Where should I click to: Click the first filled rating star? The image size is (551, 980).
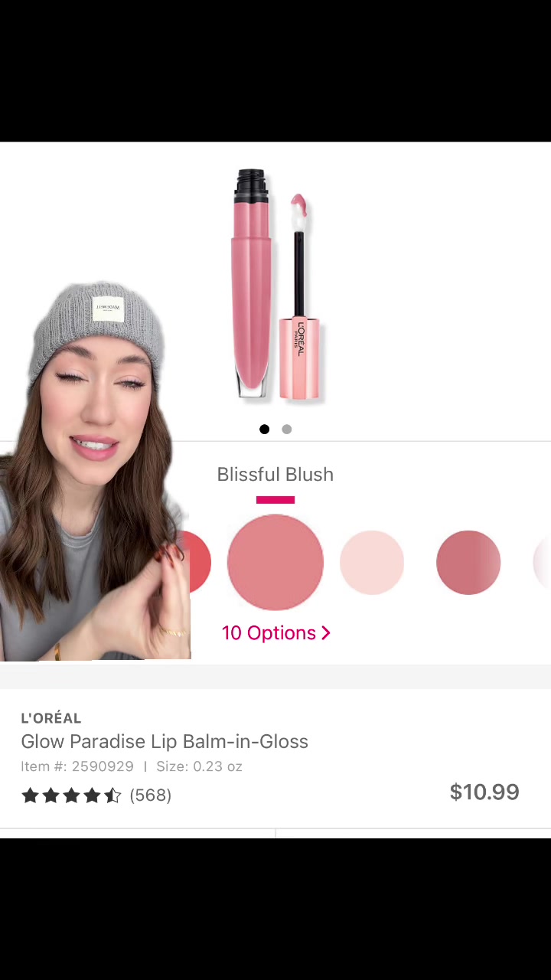click(30, 795)
